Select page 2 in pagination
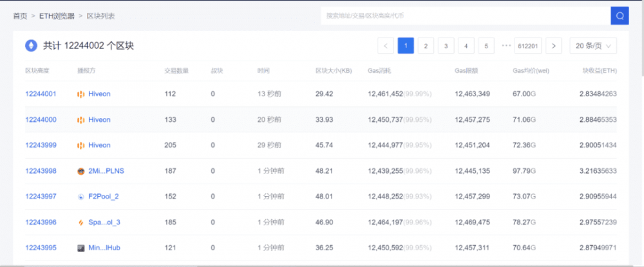Viewport: 644px width, 267px height. tap(426, 46)
